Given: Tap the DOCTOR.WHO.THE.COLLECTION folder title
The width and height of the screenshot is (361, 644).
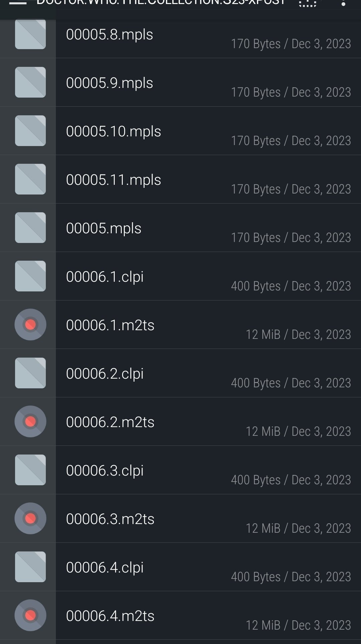Looking at the screenshot, I should pos(161,3).
